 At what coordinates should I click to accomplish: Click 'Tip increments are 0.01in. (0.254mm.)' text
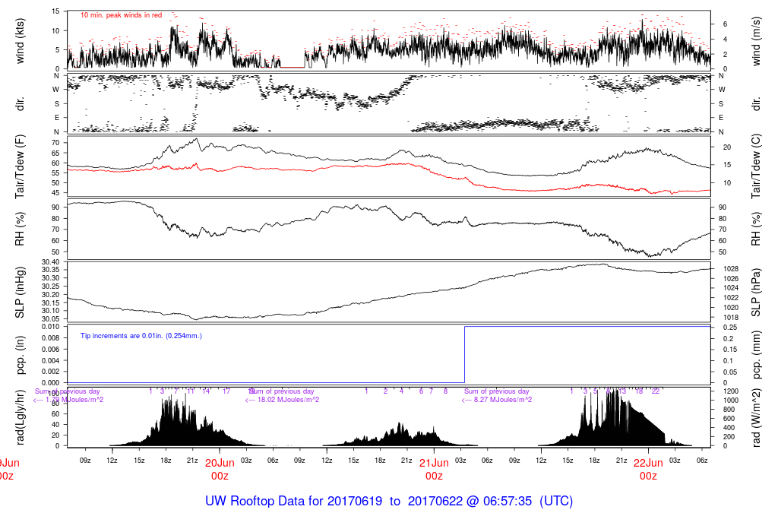[x=141, y=336]
